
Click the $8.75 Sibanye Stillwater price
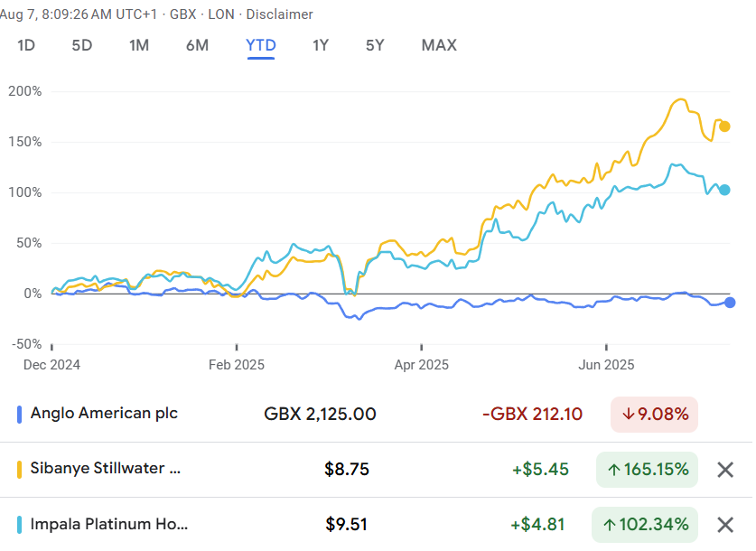347,469
